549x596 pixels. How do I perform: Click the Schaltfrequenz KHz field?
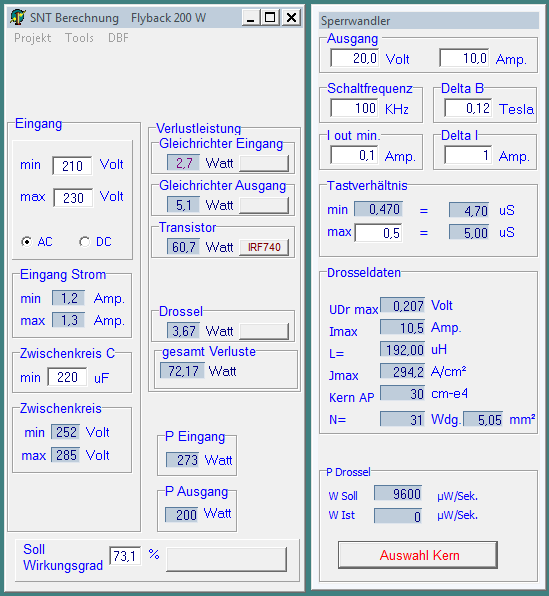click(354, 108)
